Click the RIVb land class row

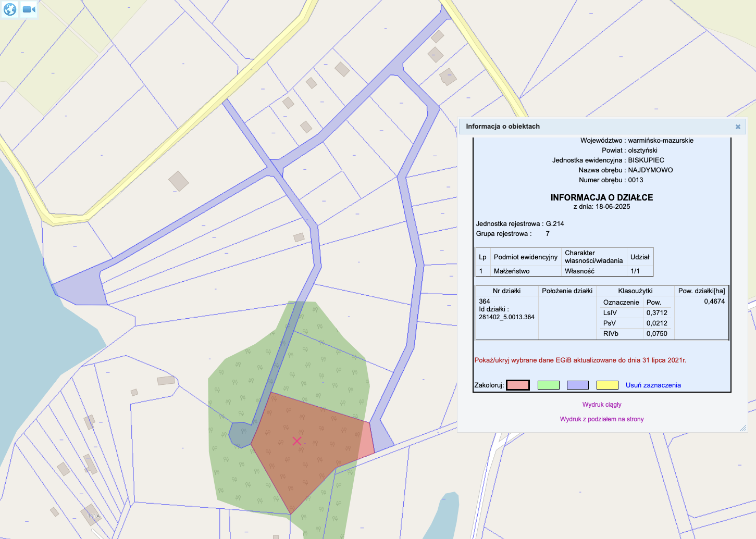coord(635,334)
